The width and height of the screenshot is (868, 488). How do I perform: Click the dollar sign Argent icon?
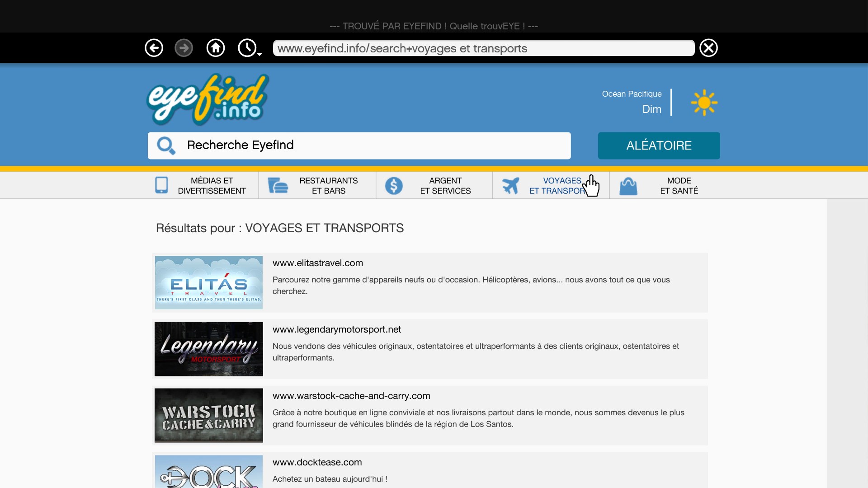(x=394, y=186)
